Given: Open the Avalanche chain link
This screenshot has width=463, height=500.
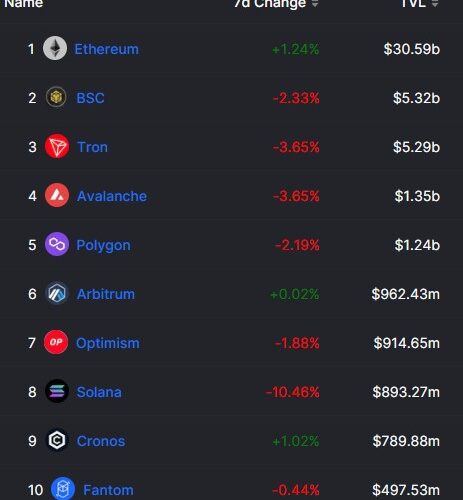Looking at the screenshot, I should (112, 196).
